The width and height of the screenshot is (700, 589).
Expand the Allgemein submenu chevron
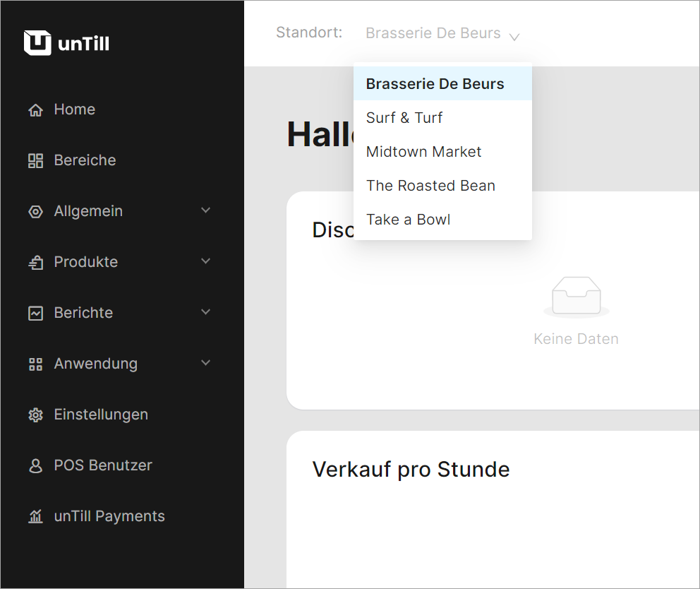[x=206, y=210]
